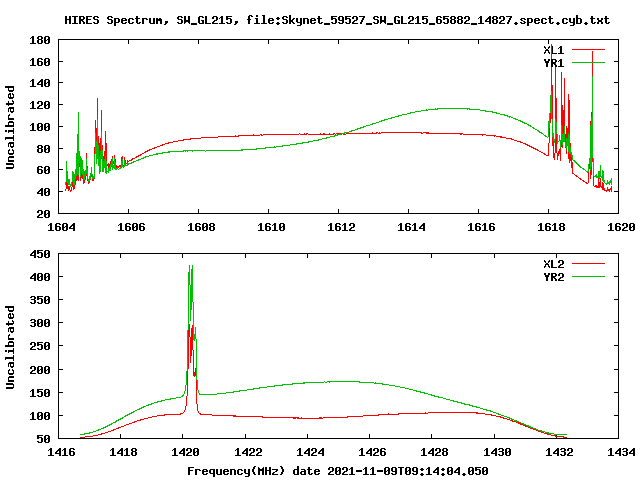
Task: Click the 1618 frequency tick label
Action: [551, 227]
